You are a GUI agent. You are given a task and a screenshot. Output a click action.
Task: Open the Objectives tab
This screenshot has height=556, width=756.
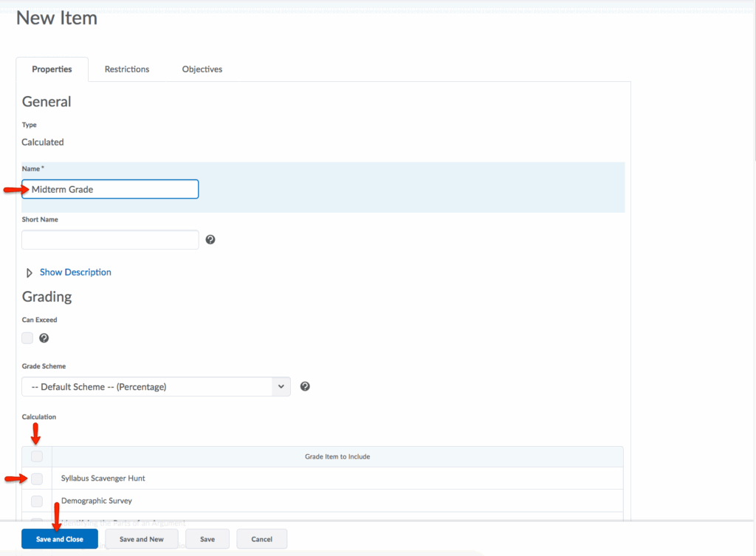click(x=202, y=69)
